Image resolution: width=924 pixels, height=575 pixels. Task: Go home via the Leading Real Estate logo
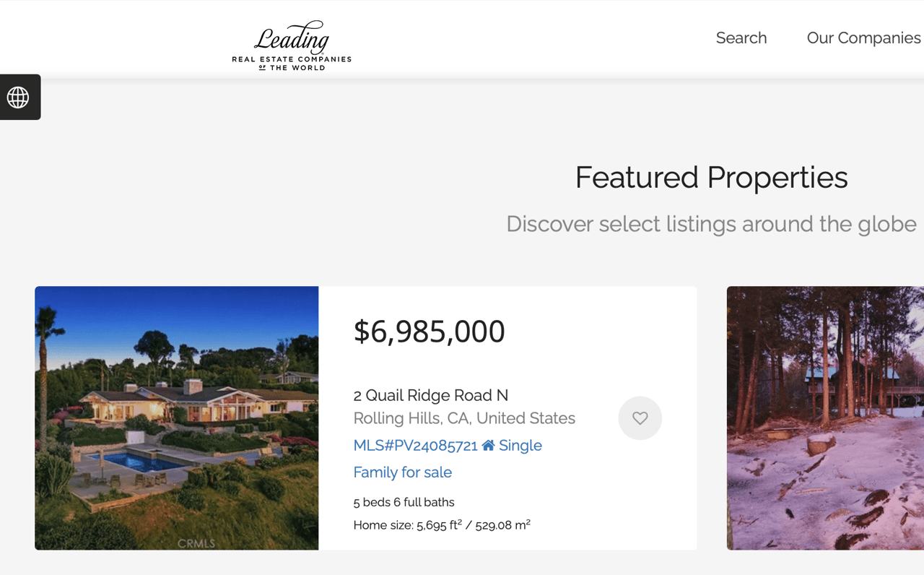(x=292, y=46)
